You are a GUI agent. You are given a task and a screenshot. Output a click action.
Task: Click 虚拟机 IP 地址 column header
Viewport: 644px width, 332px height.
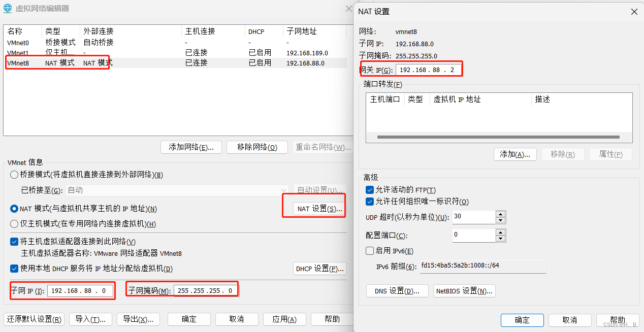[480, 99]
